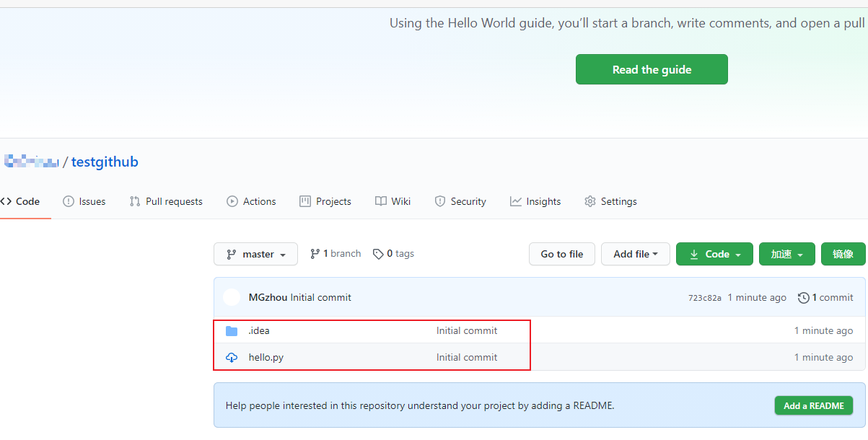
Task: Open repository Settings tab
Action: point(610,201)
